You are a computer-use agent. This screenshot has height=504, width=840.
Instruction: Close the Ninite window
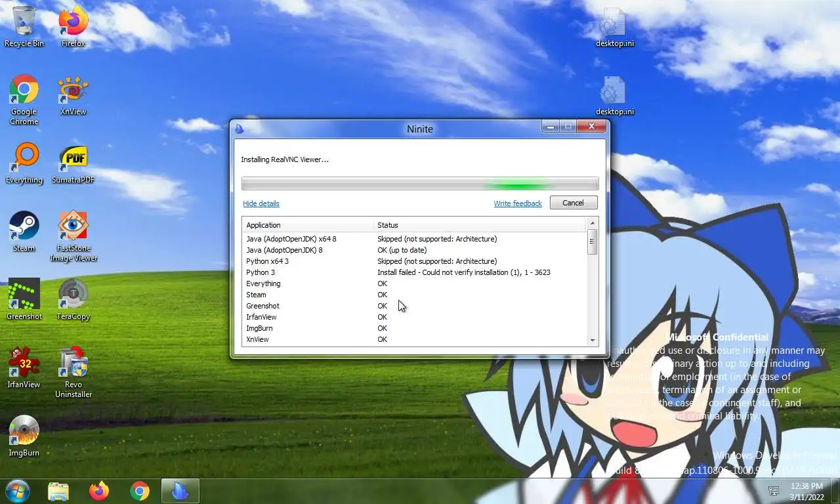(591, 126)
